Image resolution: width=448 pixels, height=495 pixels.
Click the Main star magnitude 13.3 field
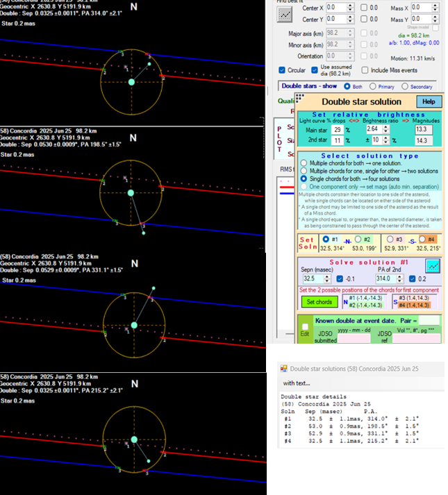[x=424, y=129]
